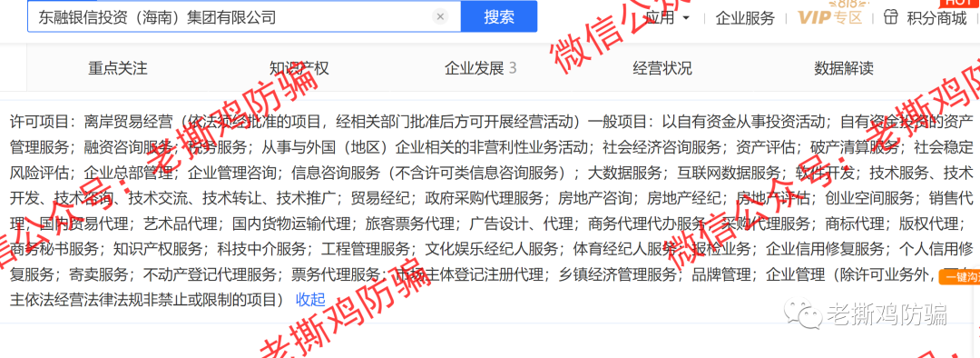980x358 pixels.
Task: Click the 企业信用修复服务 text
Action: tap(824, 249)
